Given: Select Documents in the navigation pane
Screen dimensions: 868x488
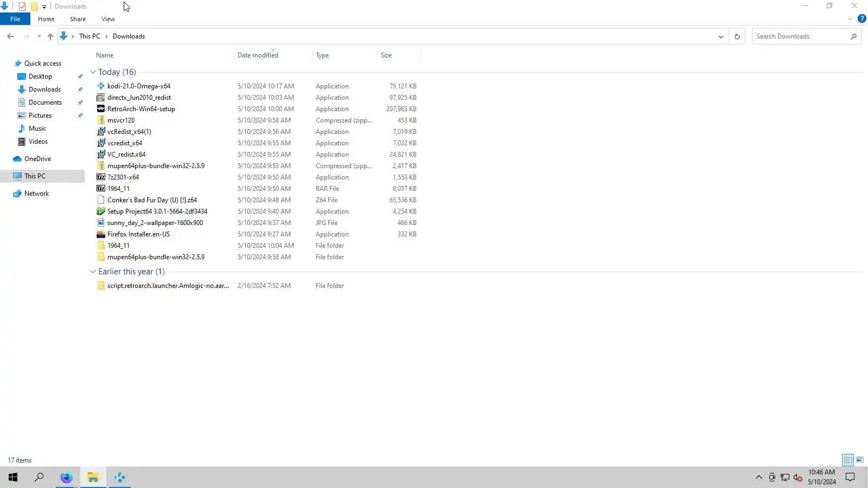Looking at the screenshot, I should click(x=45, y=102).
